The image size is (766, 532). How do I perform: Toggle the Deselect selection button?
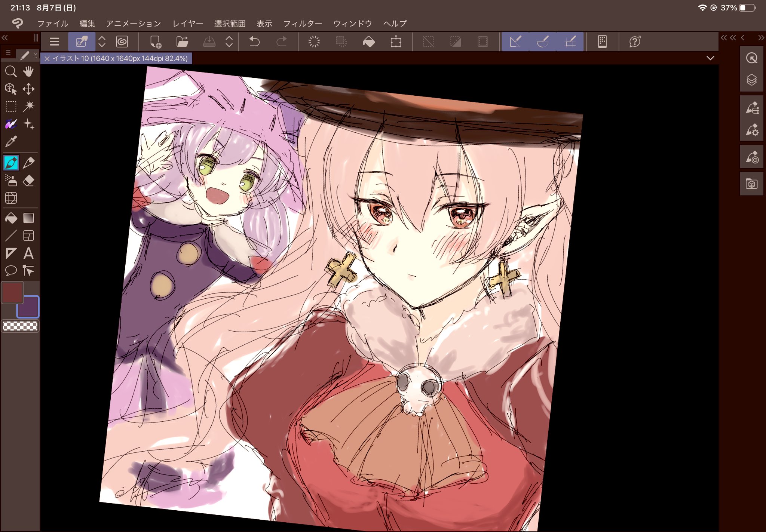coord(428,41)
